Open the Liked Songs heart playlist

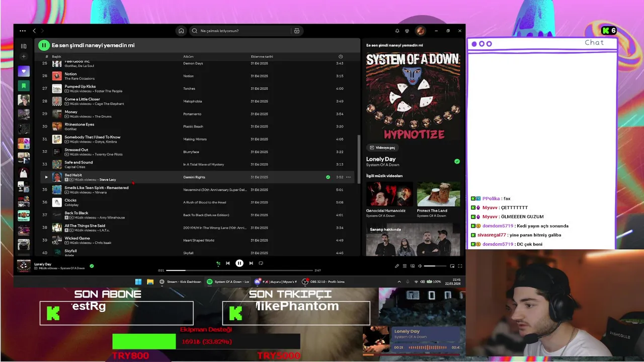(x=24, y=71)
